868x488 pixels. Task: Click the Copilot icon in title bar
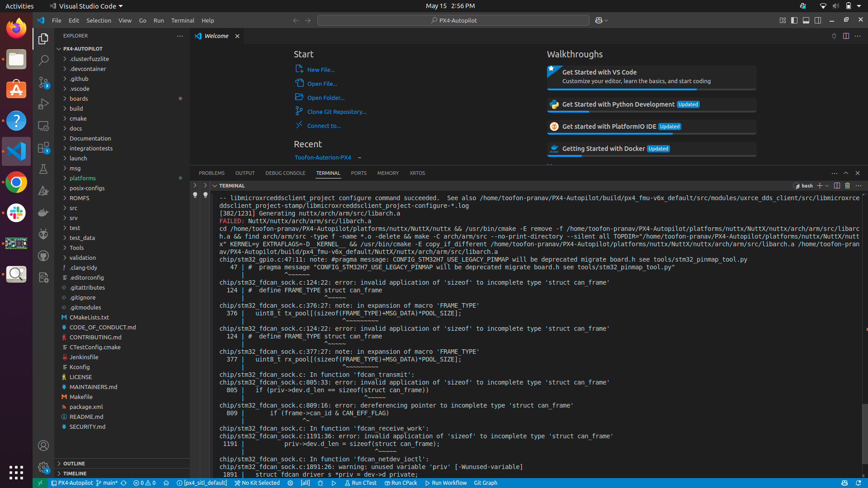599,20
